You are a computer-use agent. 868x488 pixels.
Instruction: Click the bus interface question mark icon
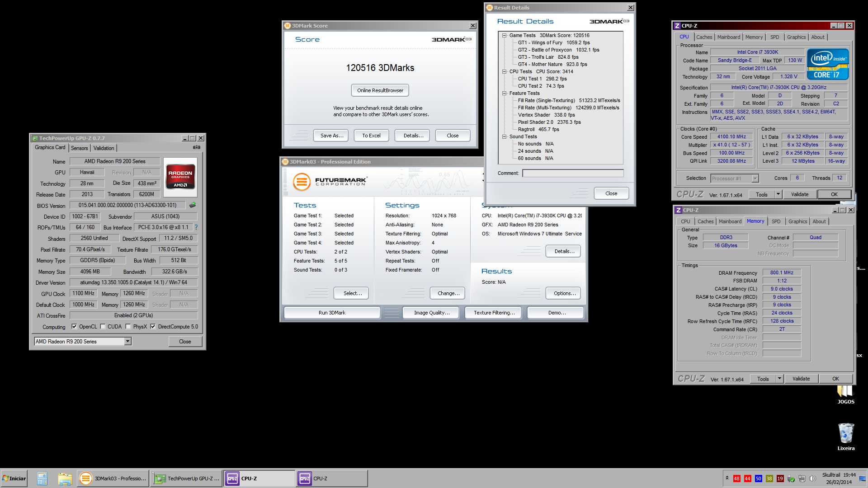pyautogui.click(x=196, y=227)
